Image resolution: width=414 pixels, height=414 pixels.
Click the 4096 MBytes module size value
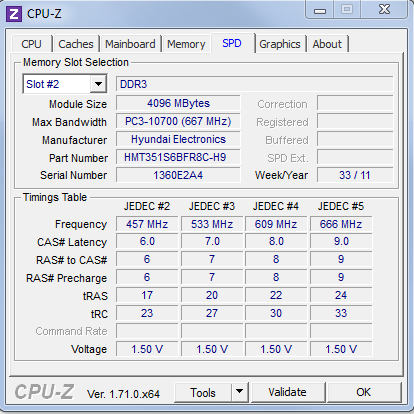(178, 103)
